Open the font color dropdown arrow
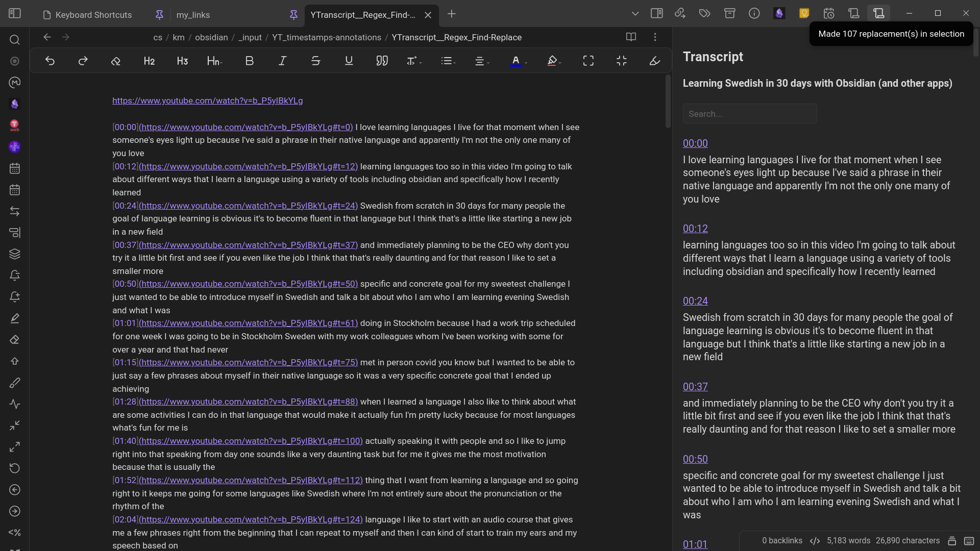Image resolution: width=980 pixels, height=551 pixels. tap(526, 63)
